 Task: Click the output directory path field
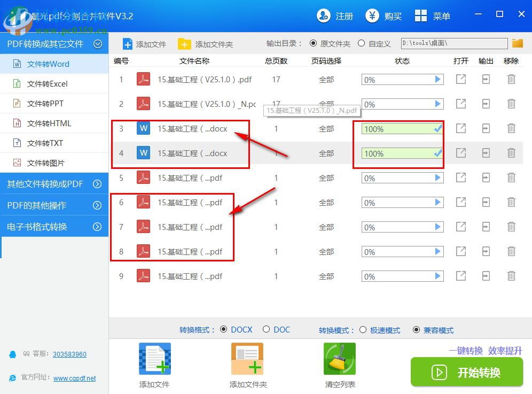click(x=453, y=43)
